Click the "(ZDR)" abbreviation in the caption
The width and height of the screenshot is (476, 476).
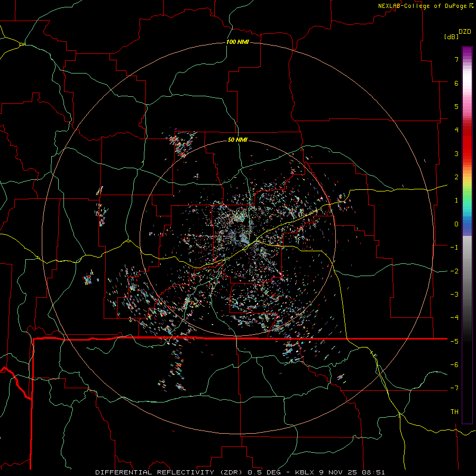point(231,472)
